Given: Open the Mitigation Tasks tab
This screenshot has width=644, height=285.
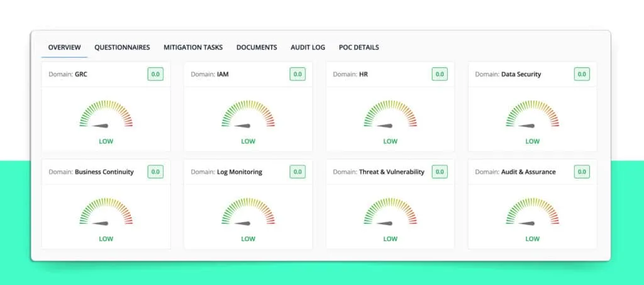Looking at the screenshot, I should pyautogui.click(x=193, y=47).
